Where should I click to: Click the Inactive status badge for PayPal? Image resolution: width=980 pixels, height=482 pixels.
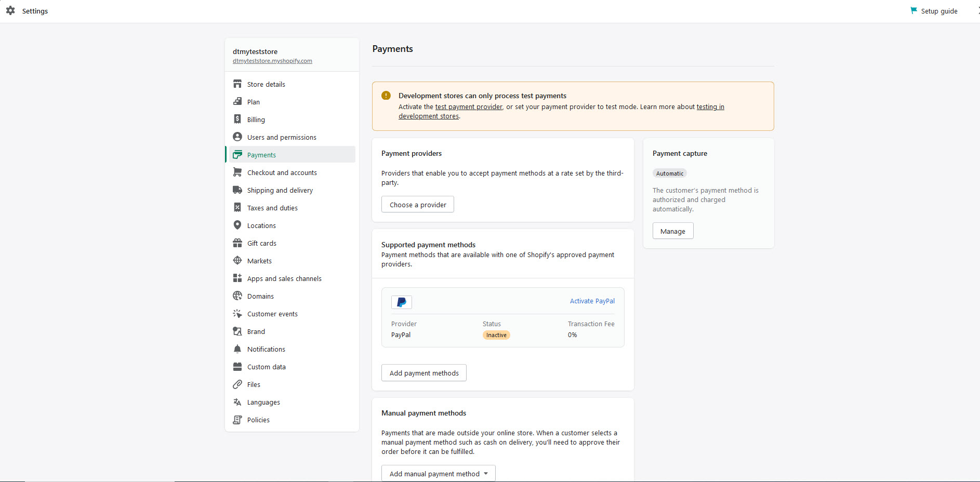pos(496,335)
